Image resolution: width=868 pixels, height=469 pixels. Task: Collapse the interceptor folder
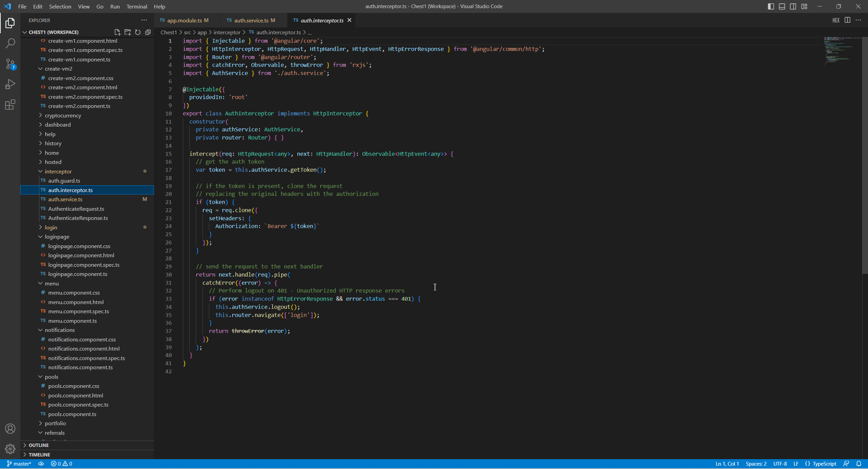[58, 171]
